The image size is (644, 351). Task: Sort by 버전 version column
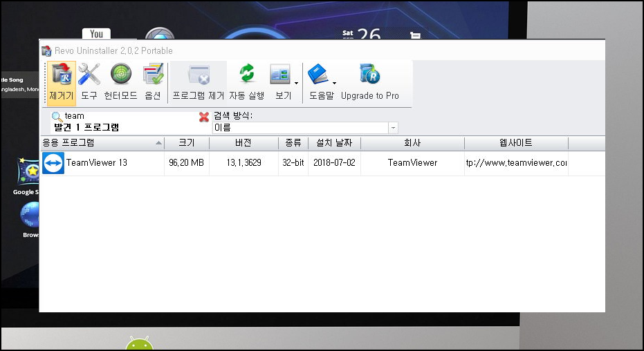(243, 143)
